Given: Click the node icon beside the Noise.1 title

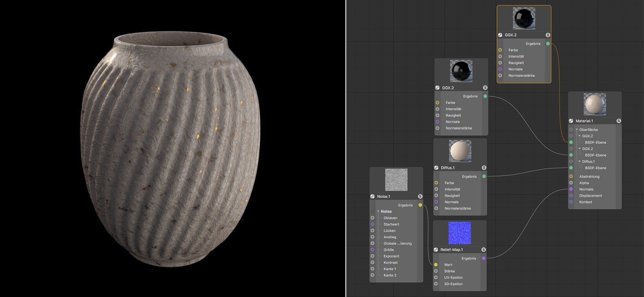Looking at the screenshot, I should [x=373, y=196].
